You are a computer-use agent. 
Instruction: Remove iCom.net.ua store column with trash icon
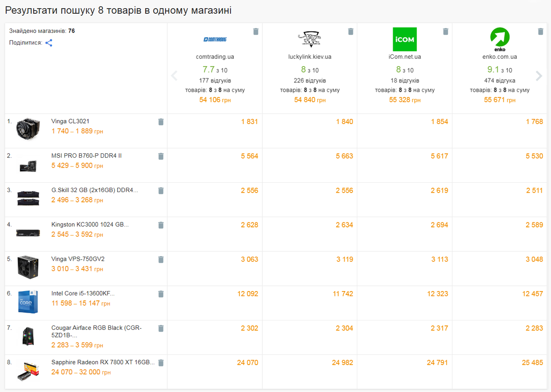[446, 32]
